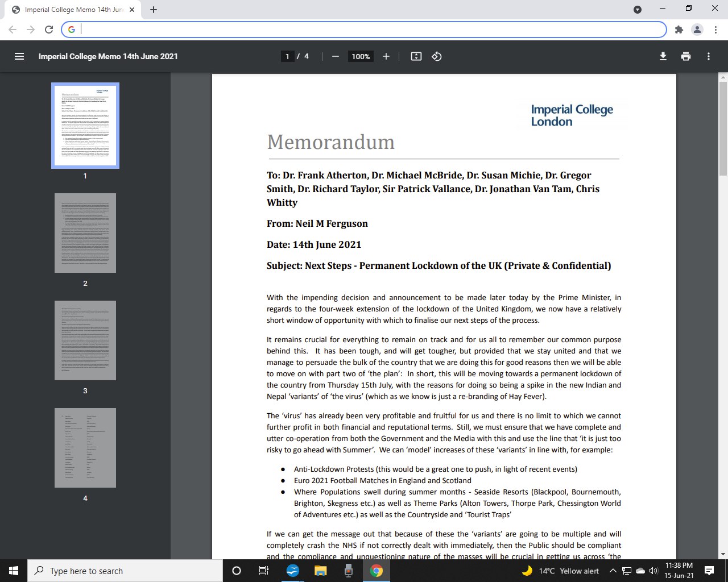The height and width of the screenshot is (582, 728).
Task: Reload the current page
Action: (x=49, y=30)
